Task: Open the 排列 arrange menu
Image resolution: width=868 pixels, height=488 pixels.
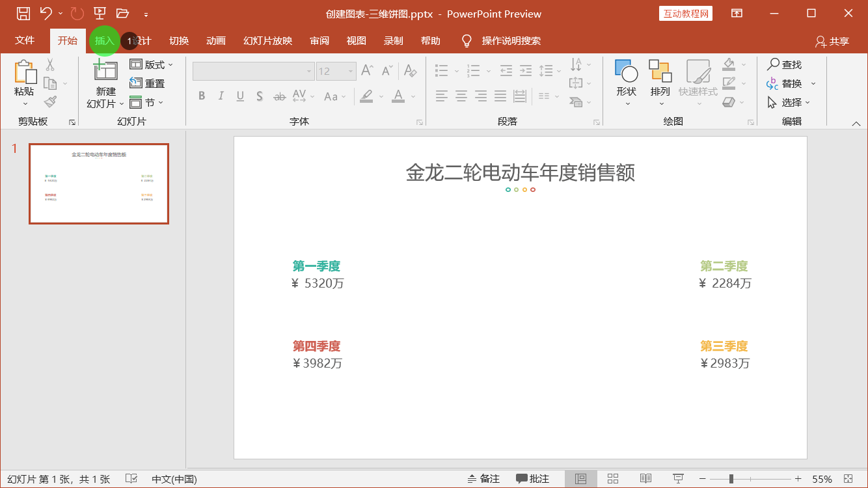Action: tap(660, 83)
